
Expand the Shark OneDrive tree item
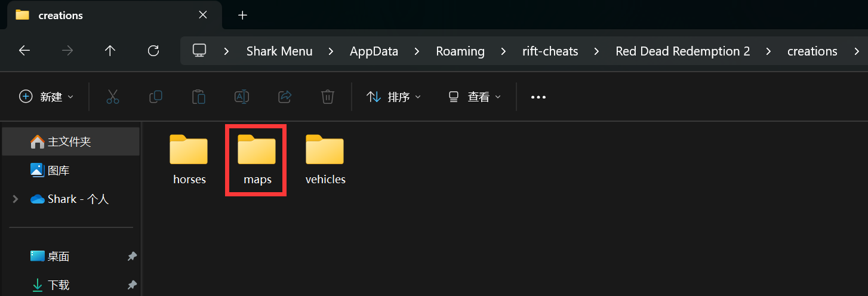click(x=16, y=199)
